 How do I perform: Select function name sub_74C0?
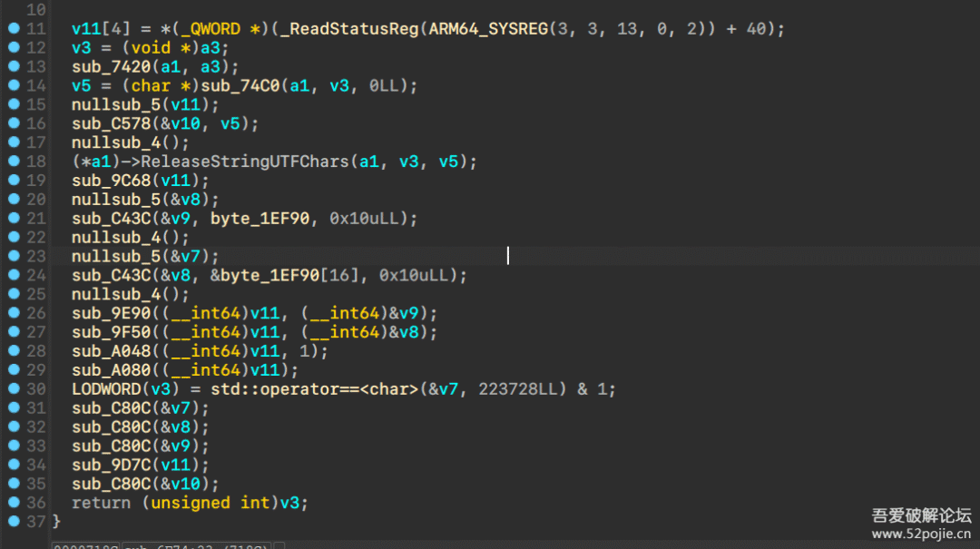(x=240, y=85)
